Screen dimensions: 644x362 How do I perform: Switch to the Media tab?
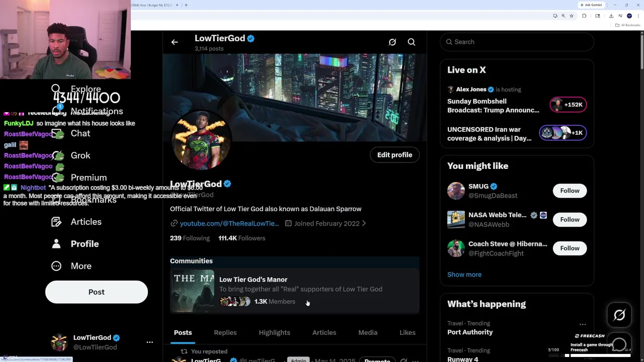(368, 333)
